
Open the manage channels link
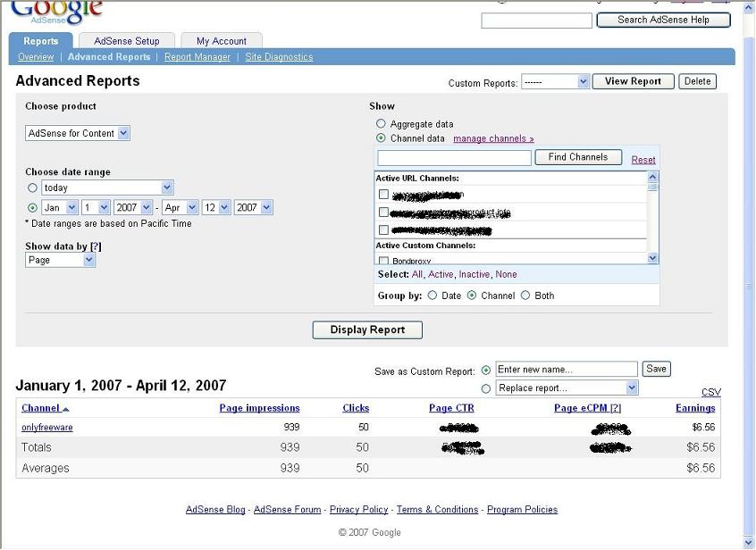tap(493, 138)
